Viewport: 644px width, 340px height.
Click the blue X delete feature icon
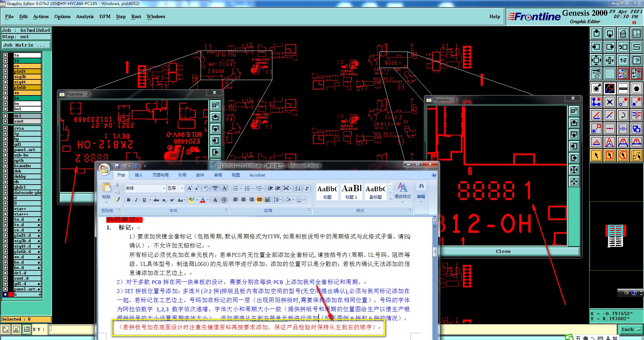(x=610, y=102)
